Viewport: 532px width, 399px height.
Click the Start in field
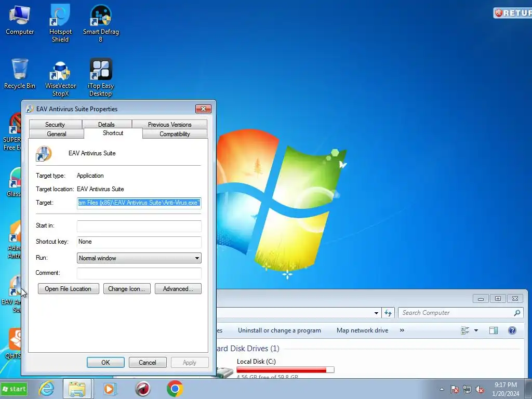click(139, 226)
